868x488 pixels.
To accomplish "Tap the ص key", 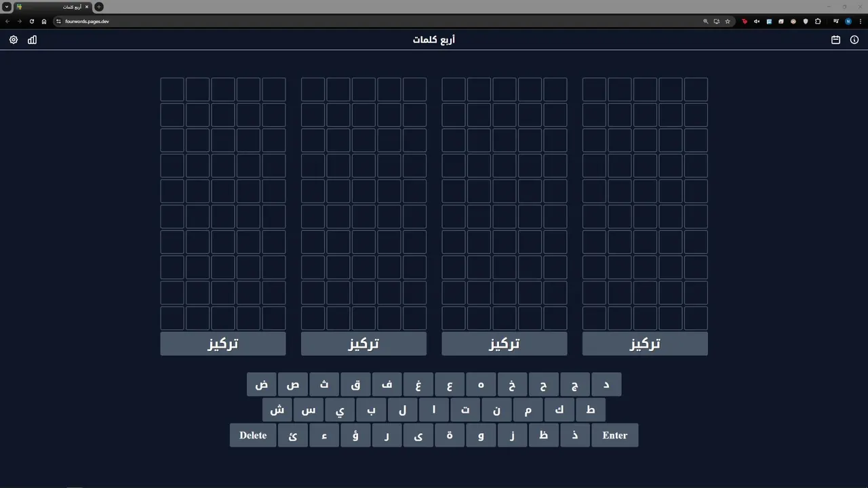I will (x=293, y=384).
